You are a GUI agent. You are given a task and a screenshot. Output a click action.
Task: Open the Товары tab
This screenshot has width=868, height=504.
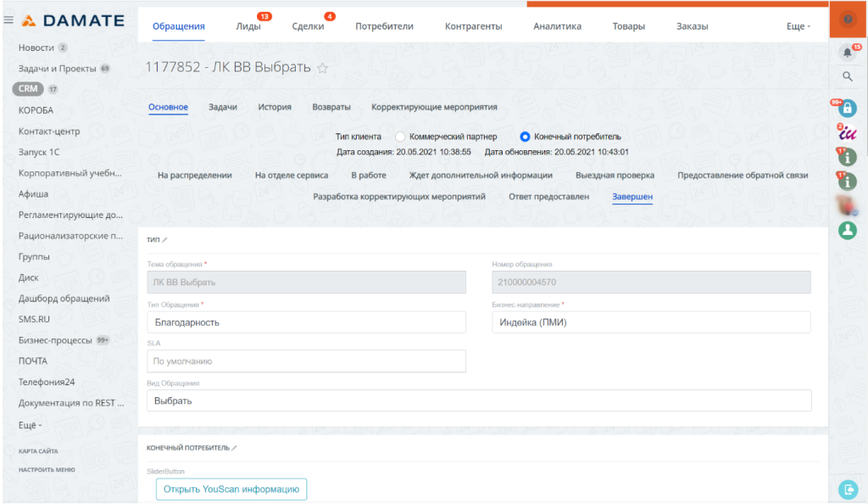click(x=628, y=26)
